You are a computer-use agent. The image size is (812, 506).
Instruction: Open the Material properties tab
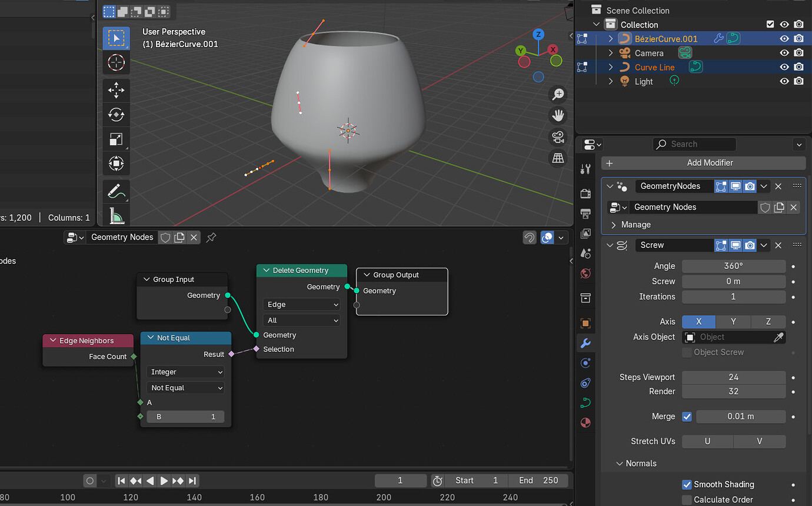[585, 423]
